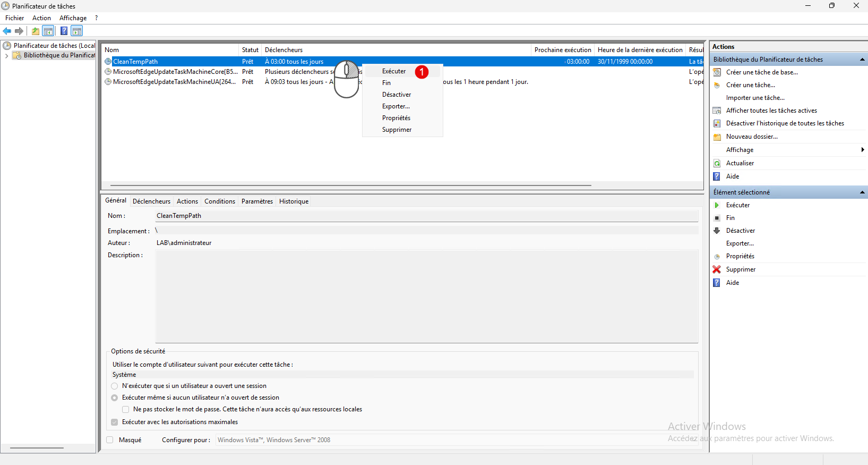Click the red Supprimer X in Actions pane

pyautogui.click(x=717, y=269)
